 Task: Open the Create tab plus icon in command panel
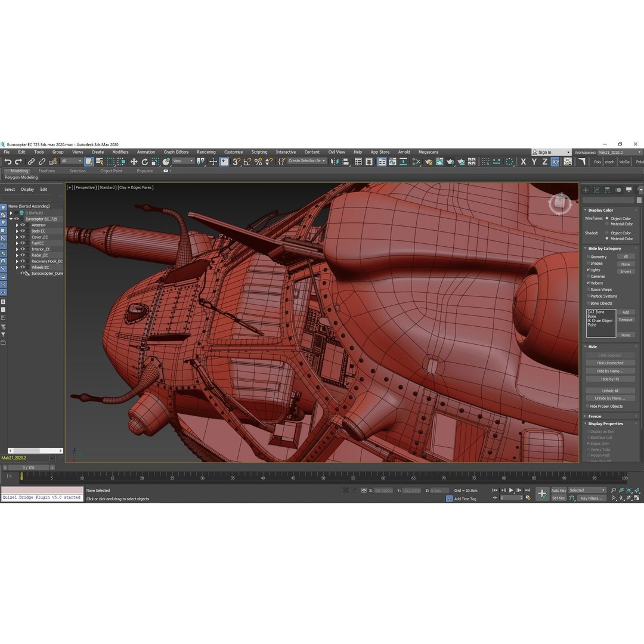(586, 190)
